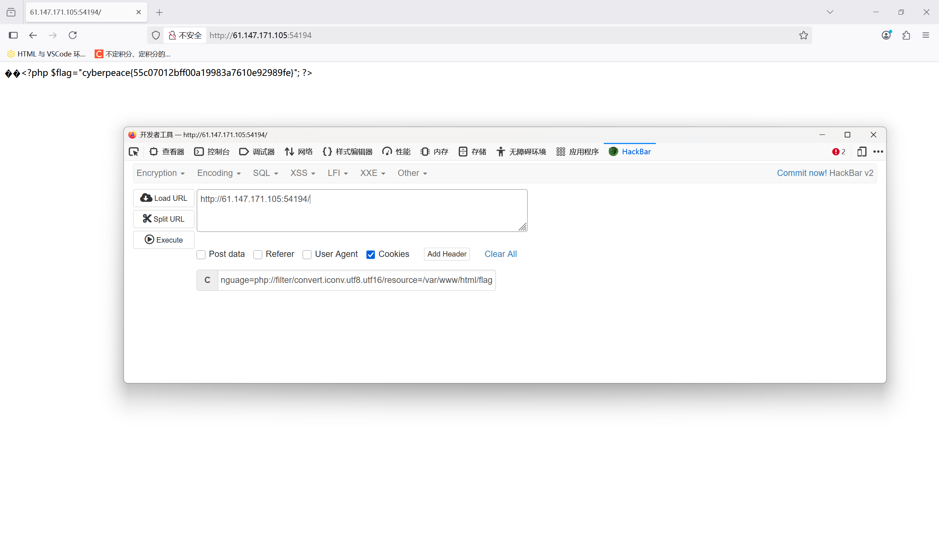Click the cookie value input field

click(356, 280)
